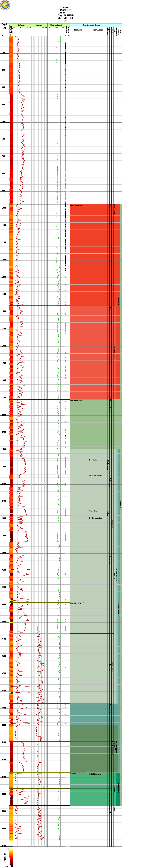Click the Wabaunsee group label
This screenshot has height=868, width=165.
(x=110, y=483)
